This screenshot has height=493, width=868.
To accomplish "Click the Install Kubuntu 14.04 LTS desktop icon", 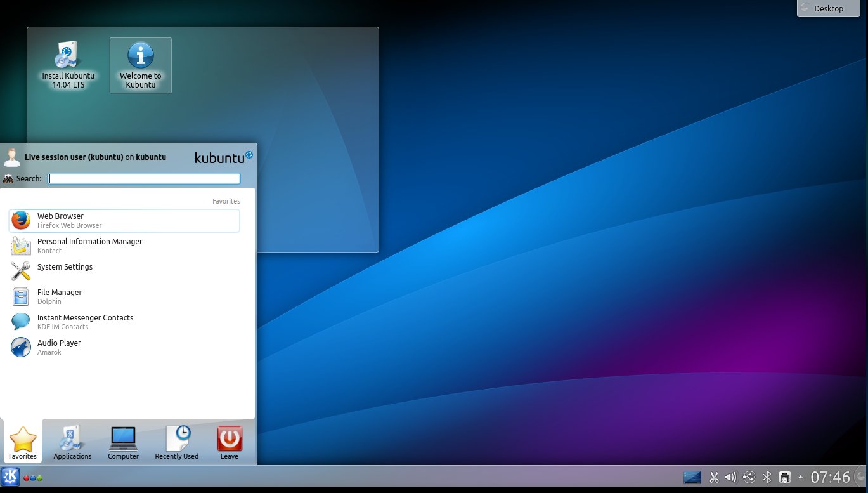I will [68, 65].
